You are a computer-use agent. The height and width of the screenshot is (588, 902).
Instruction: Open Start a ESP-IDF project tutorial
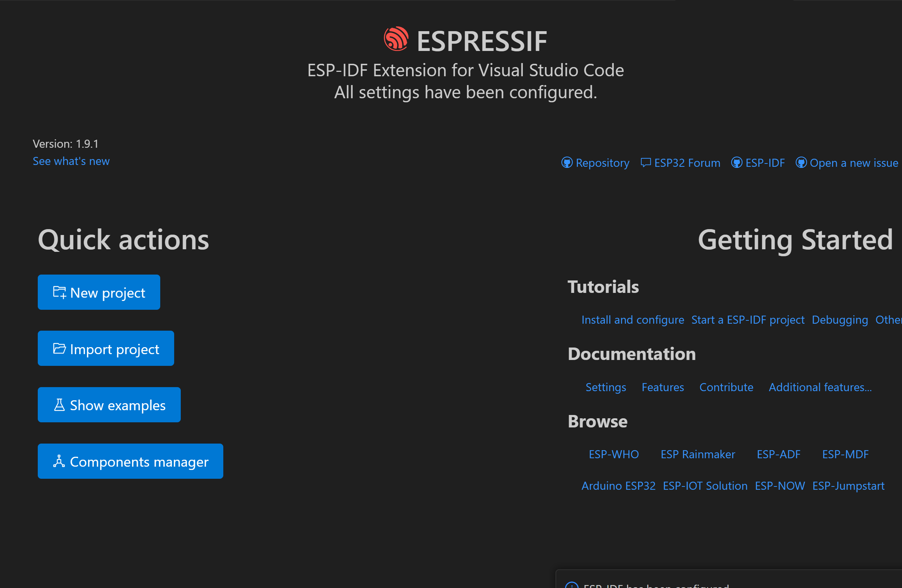point(747,320)
